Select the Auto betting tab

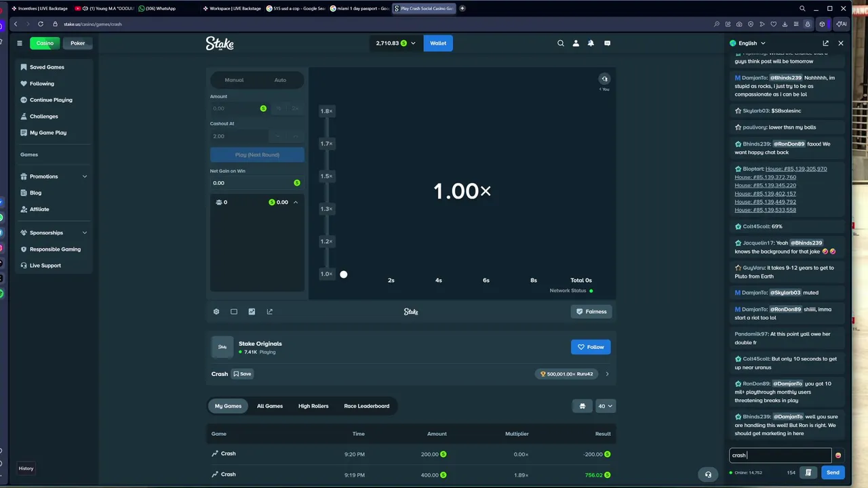[280, 80]
